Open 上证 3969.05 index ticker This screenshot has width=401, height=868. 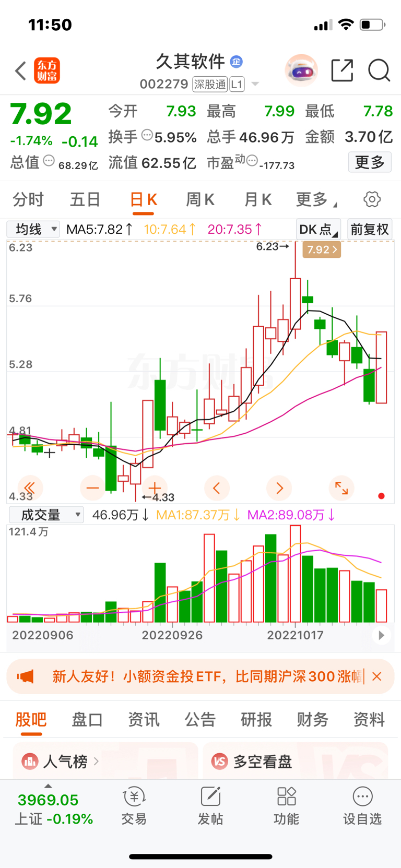[53, 808]
